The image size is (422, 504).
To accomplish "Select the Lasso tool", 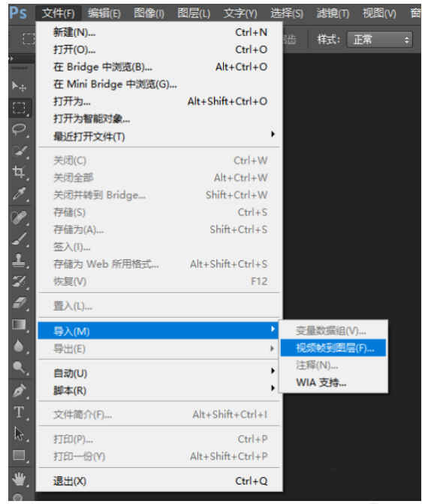I will click(x=19, y=129).
